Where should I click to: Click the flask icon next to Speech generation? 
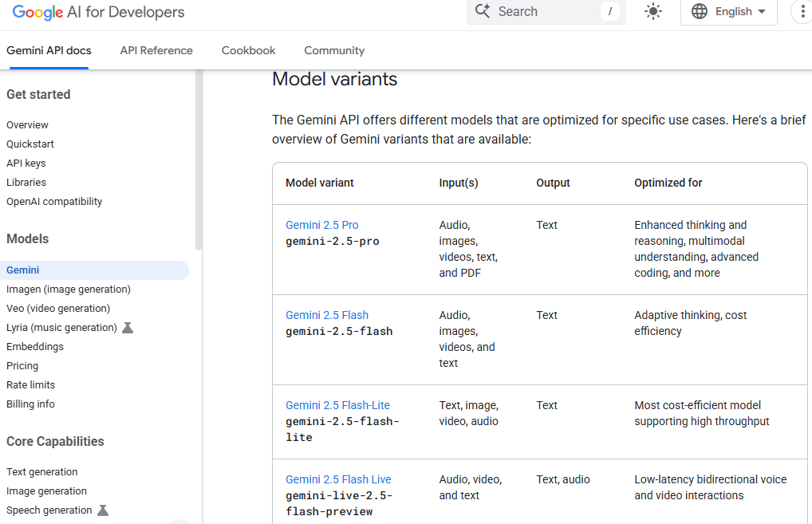pyautogui.click(x=103, y=510)
